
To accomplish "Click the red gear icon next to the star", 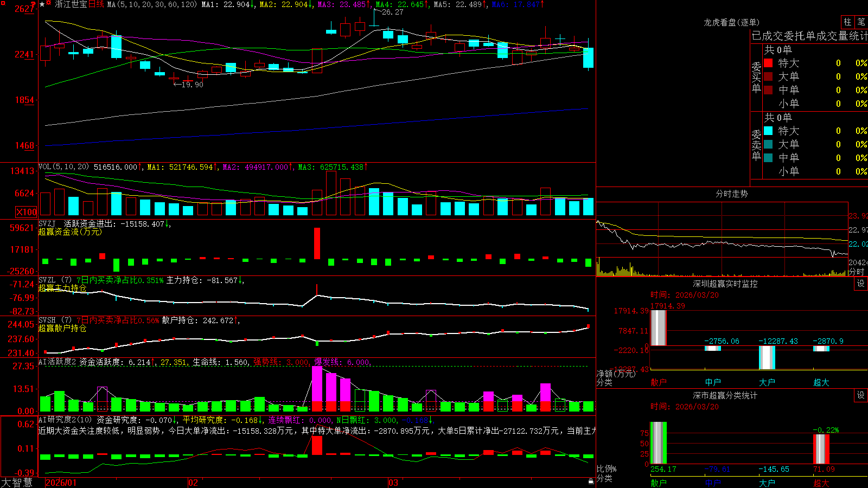I will 49,4.
